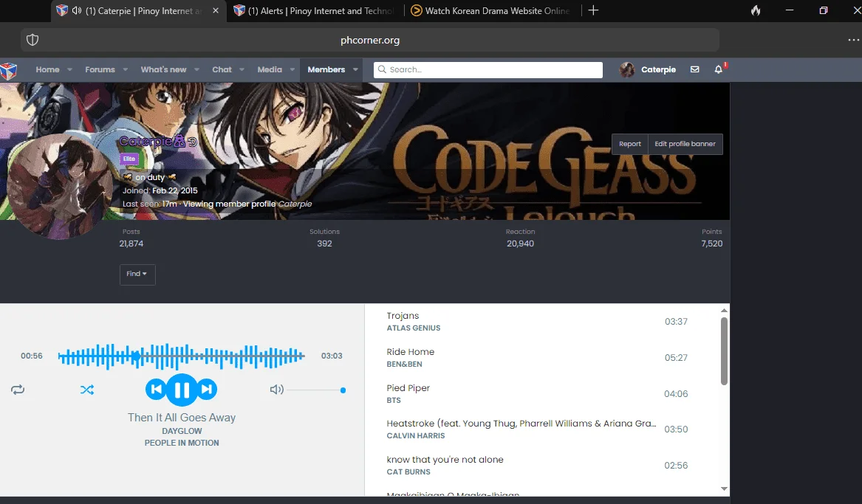Close the Caterpie browser tab
Viewport: 862px width, 504px height.
point(216,10)
